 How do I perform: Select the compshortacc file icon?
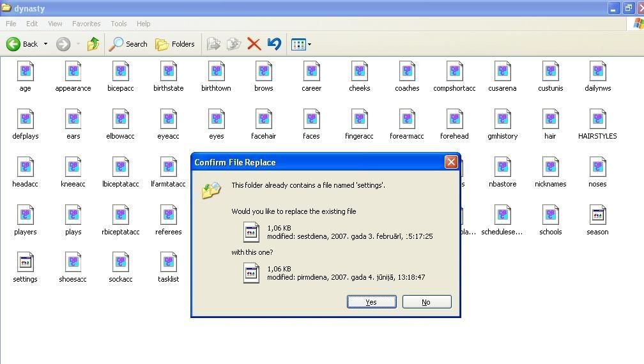coord(455,71)
